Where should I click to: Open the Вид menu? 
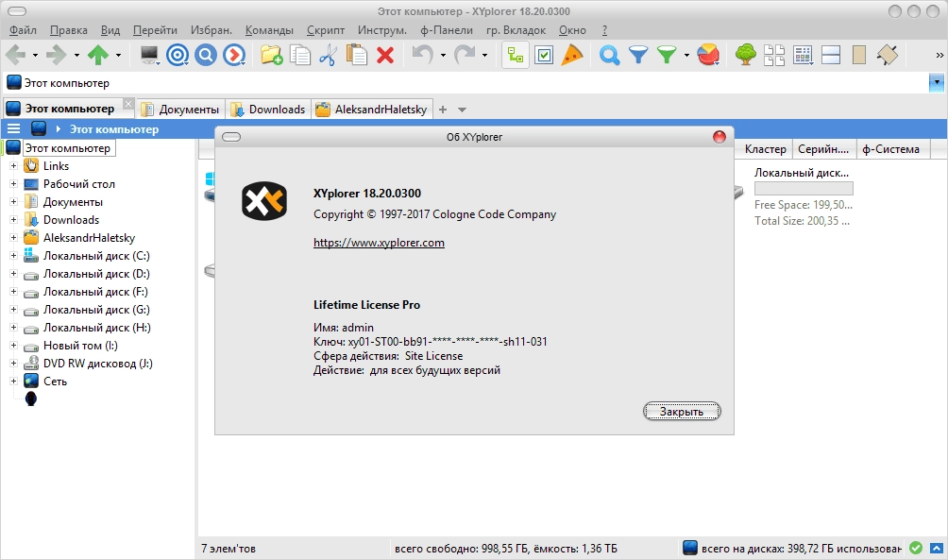coord(110,30)
